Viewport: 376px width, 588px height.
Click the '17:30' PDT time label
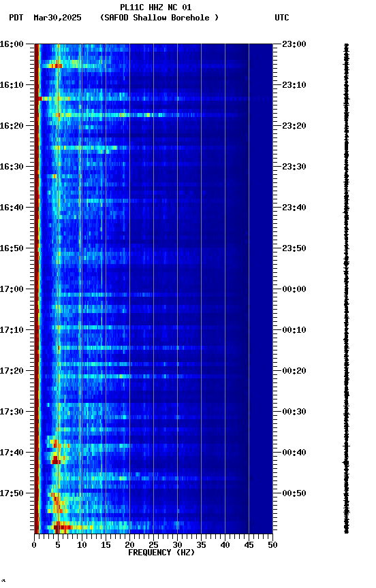coord(12,412)
